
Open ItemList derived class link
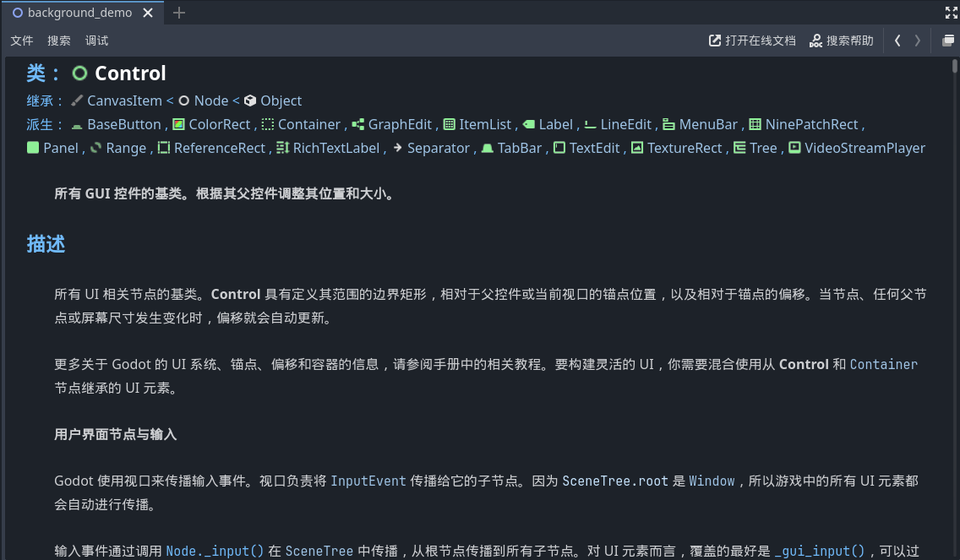(485, 124)
